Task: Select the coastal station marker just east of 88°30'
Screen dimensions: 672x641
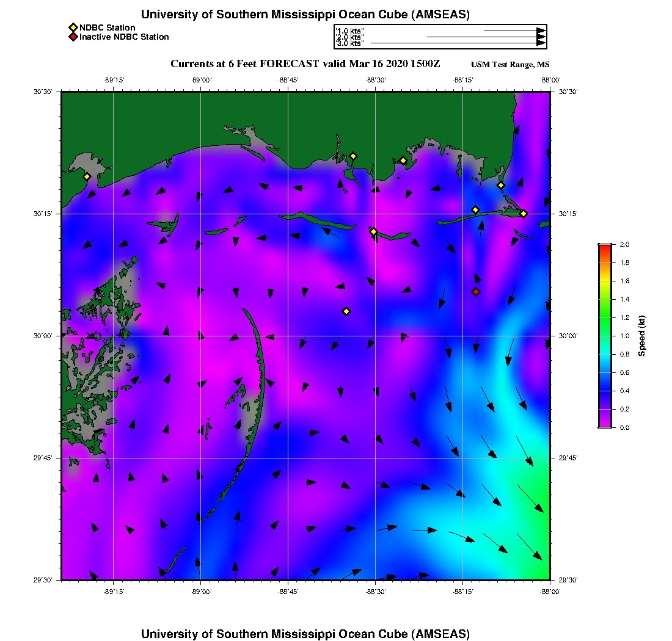Action: click(403, 161)
